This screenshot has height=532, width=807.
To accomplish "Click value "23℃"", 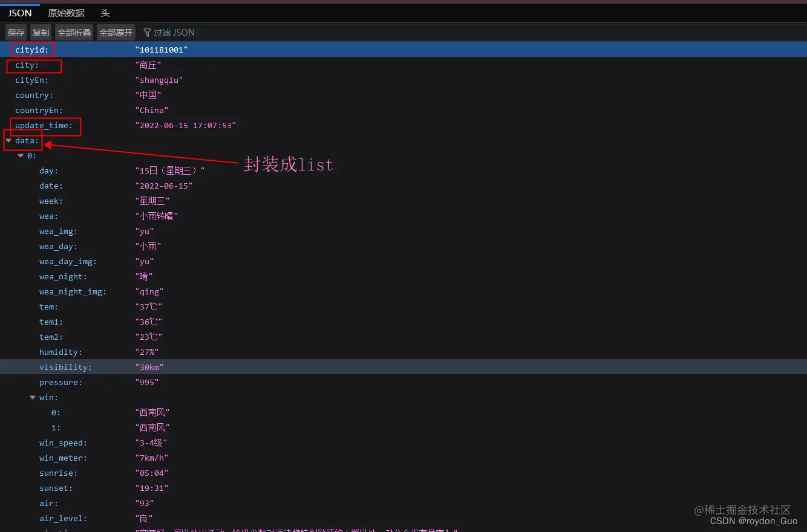I will [x=149, y=337].
